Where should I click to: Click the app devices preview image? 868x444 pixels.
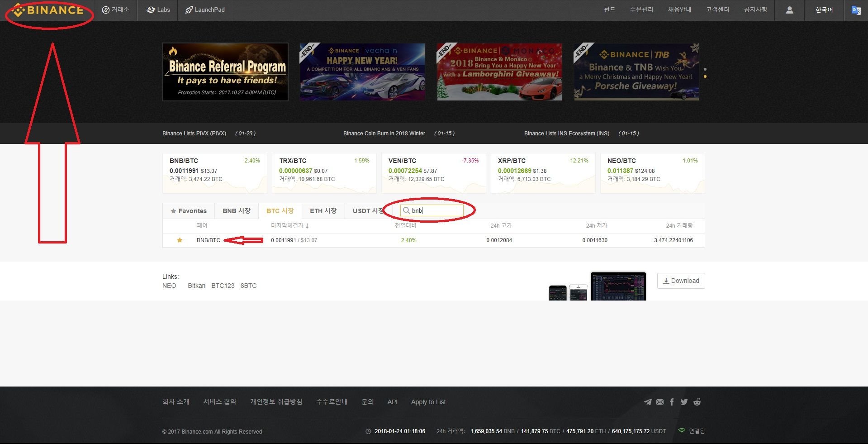[x=598, y=286]
